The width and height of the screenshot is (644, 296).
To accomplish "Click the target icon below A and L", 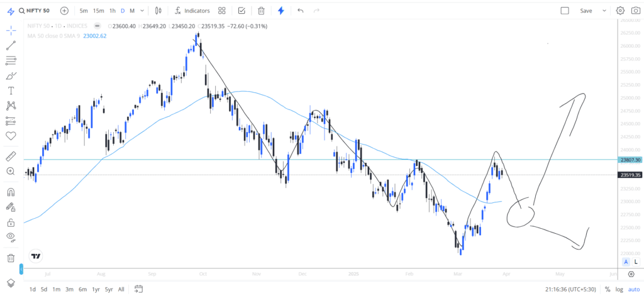I will 631,274.
